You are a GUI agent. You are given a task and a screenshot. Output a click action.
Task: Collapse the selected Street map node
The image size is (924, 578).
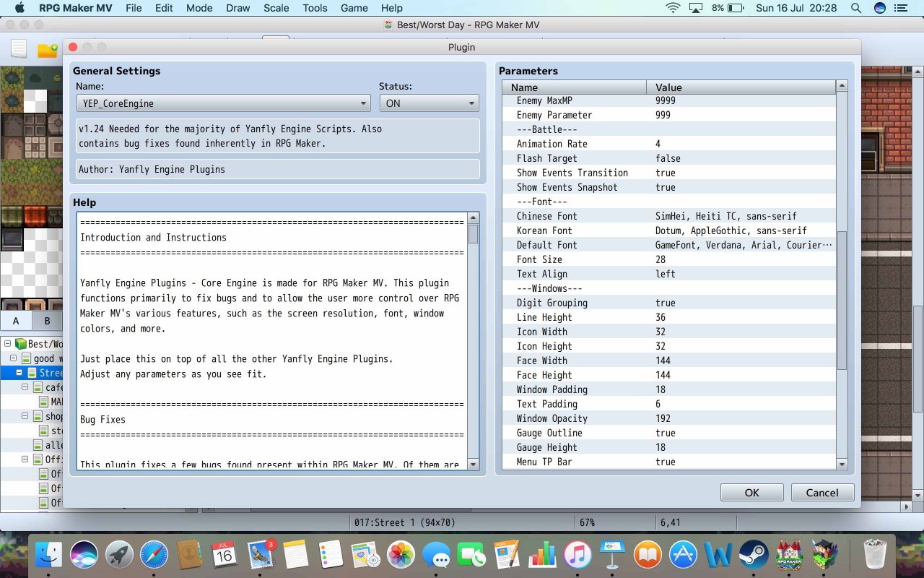point(19,373)
